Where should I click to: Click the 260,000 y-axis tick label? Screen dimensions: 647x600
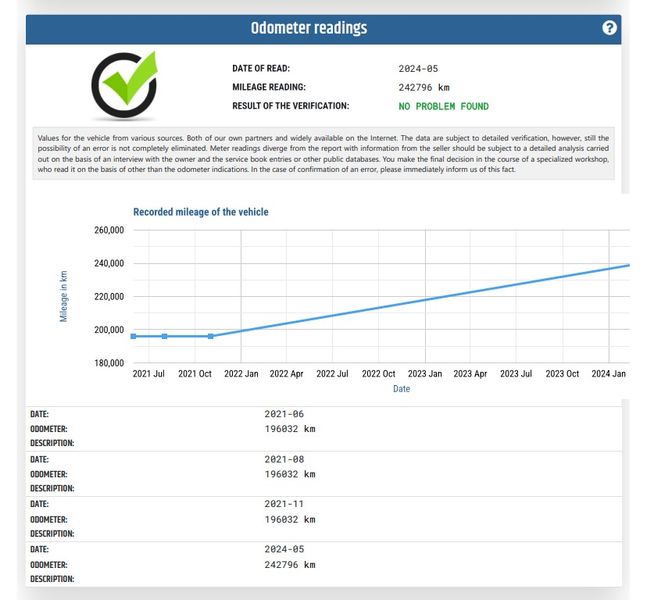[109, 230]
